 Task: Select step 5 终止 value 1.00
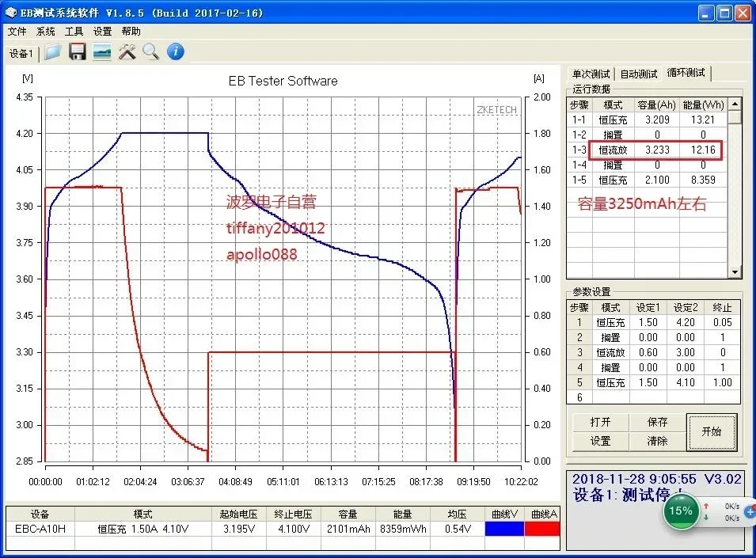pyautogui.click(x=722, y=382)
